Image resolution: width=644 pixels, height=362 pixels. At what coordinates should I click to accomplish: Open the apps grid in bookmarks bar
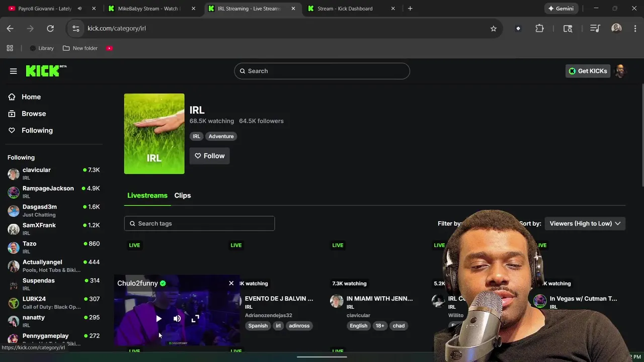click(10, 48)
